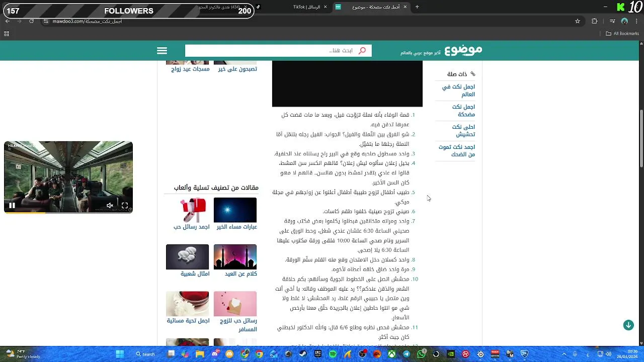Click the magnifier search icon in site search
Screen dimensions: 644x362
tap(362, 51)
